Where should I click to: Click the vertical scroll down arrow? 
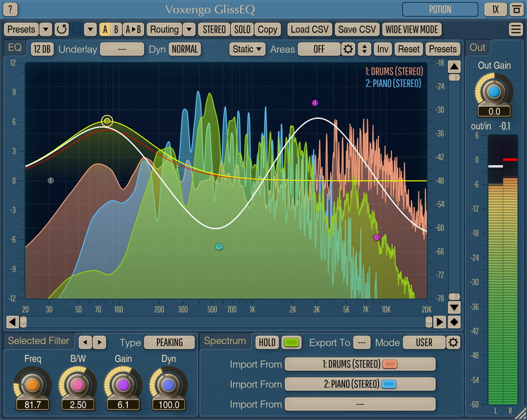point(454,307)
